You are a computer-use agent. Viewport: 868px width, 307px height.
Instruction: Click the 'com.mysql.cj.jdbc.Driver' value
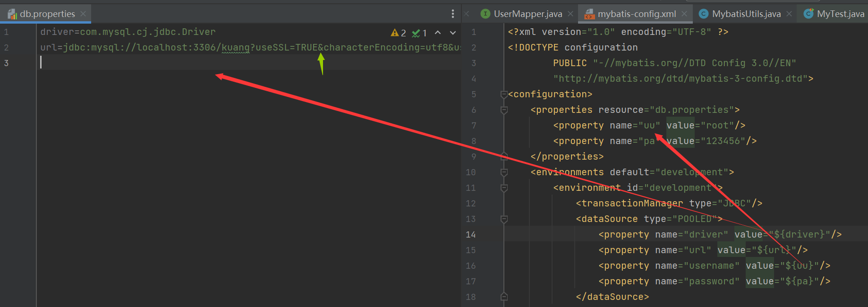[x=147, y=32]
